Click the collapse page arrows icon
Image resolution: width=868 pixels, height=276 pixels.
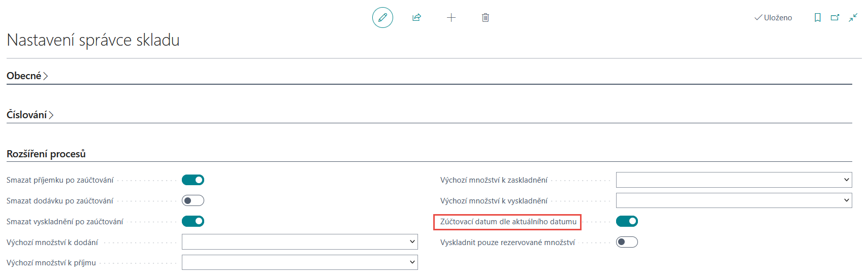[853, 18]
